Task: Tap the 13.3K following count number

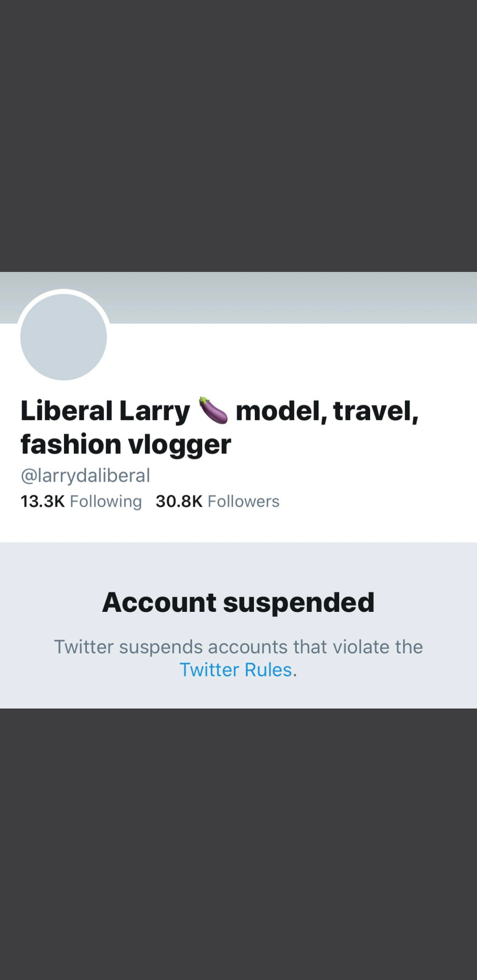Action: pyautogui.click(x=42, y=501)
